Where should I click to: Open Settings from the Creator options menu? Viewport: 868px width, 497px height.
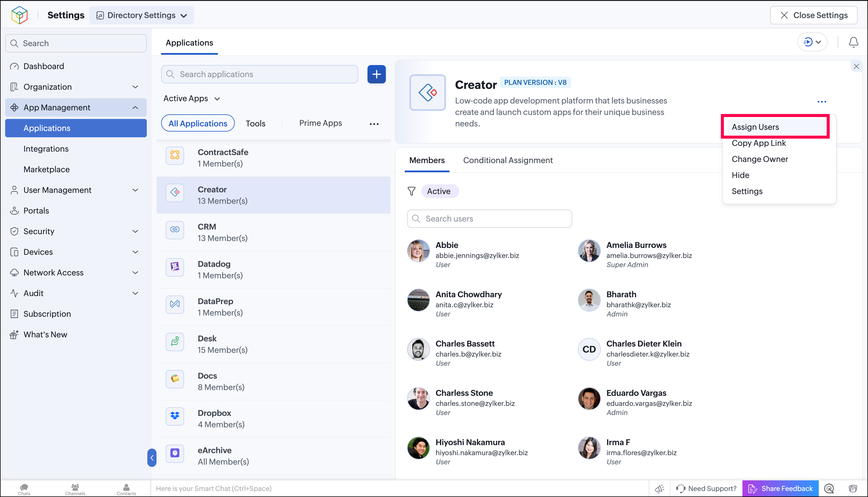747,191
